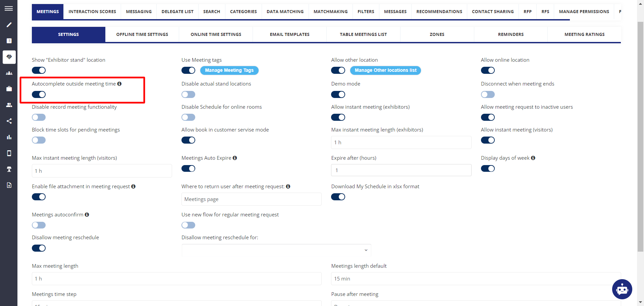The width and height of the screenshot is (644, 306).
Task: Switch to the Matchmaking tab
Action: coord(330,12)
